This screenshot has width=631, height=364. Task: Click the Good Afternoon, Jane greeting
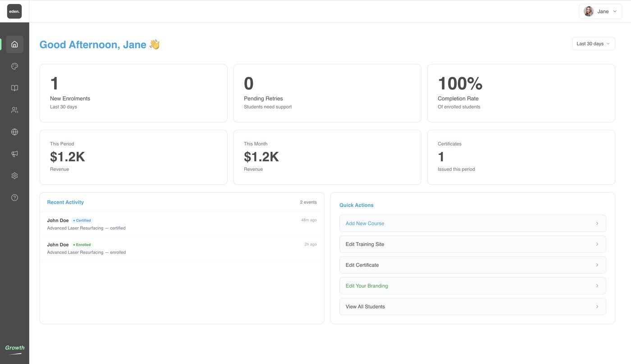[93, 45]
